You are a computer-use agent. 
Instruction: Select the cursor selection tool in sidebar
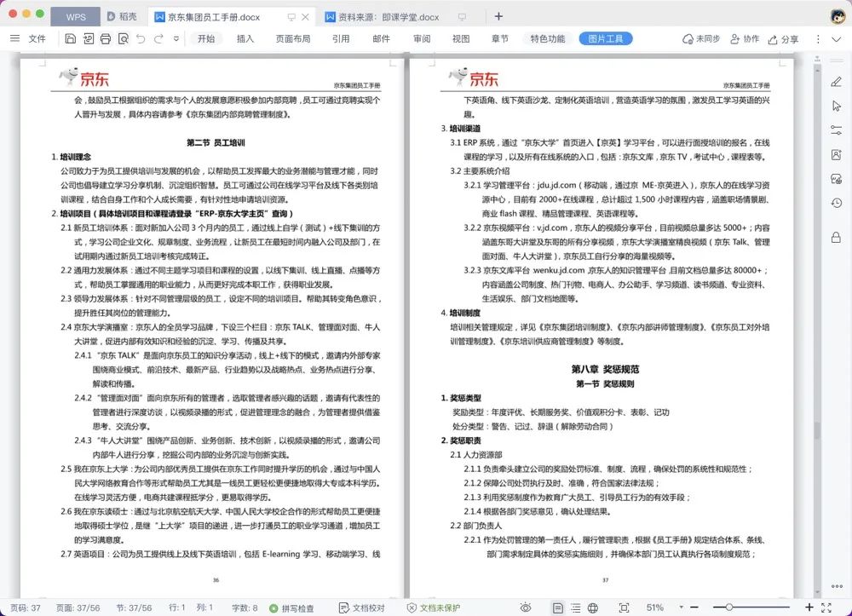837,106
